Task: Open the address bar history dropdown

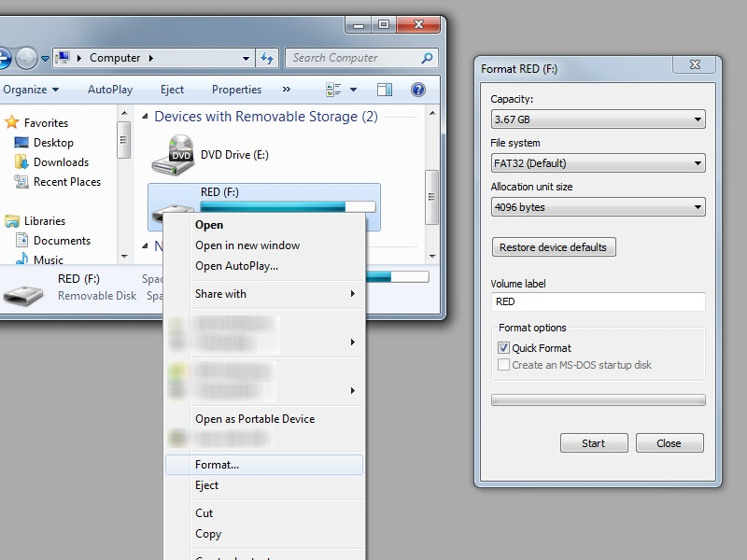Action: (x=246, y=58)
